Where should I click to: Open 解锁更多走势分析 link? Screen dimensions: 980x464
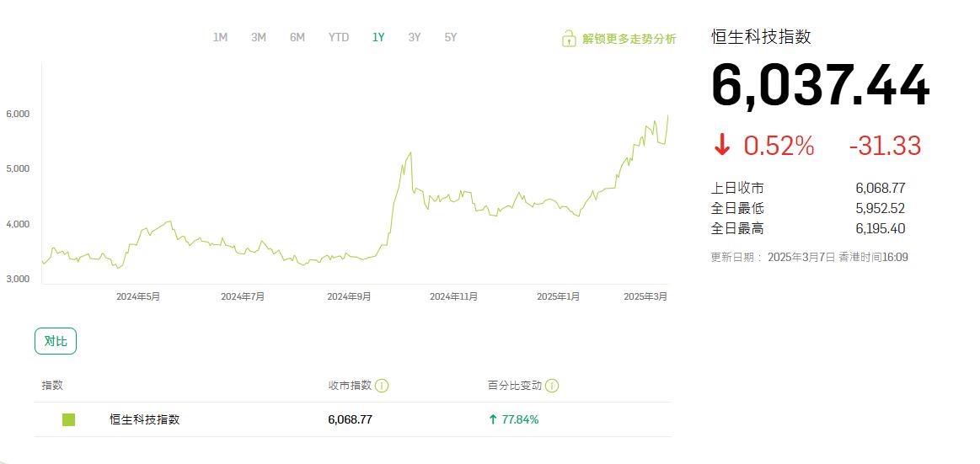coord(629,39)
